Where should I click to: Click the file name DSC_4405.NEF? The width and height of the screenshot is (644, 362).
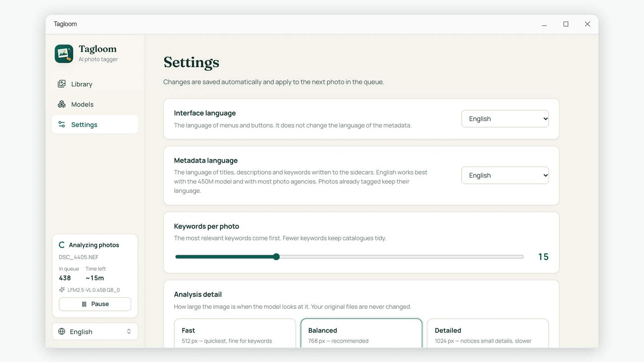[78, 257]
